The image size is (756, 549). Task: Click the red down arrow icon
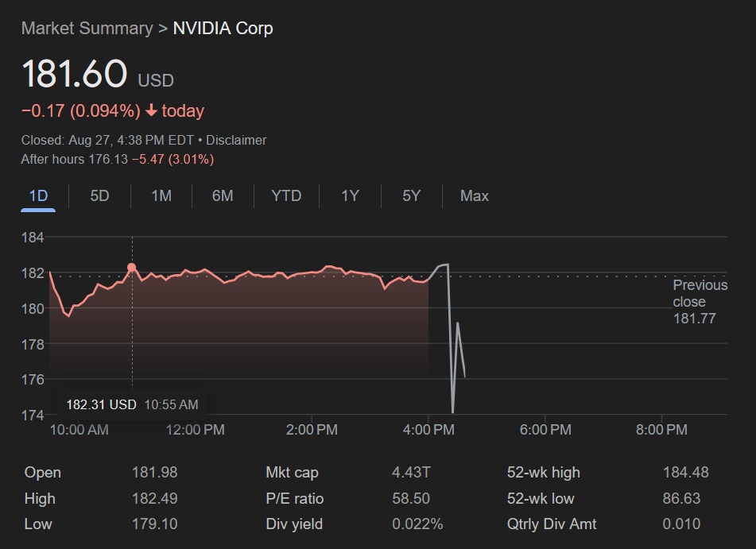tap(151, 110)
